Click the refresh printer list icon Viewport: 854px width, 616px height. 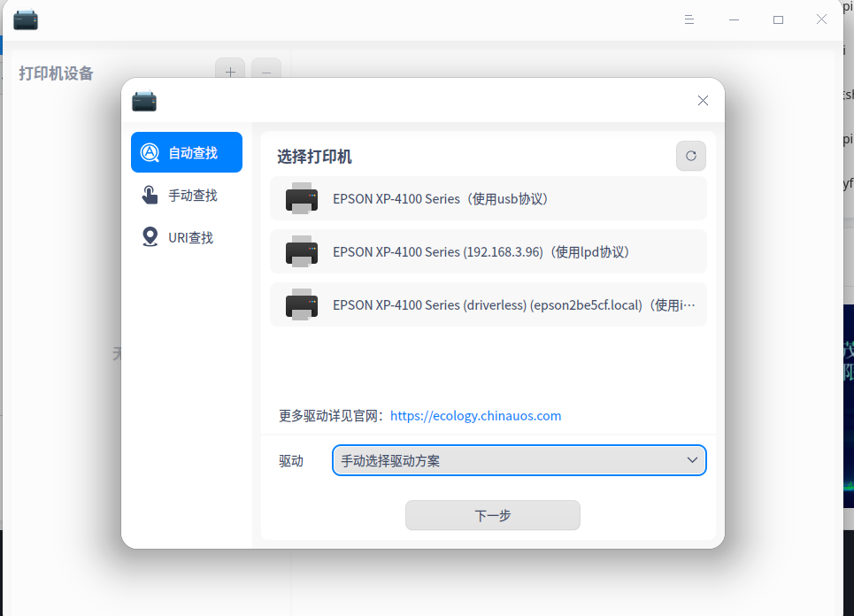tap(690, 156)
